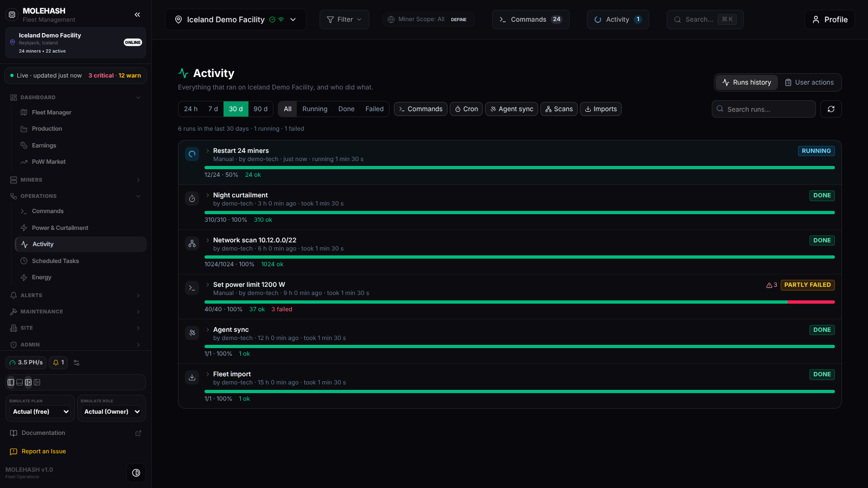Open the Profile button
The image size is (868, 488).
[x=829, y=20]
